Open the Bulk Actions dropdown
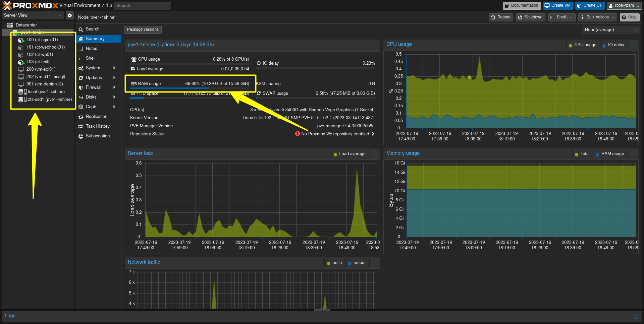The width and height of the screenshot is (644, 324). [x=597, y=17]
